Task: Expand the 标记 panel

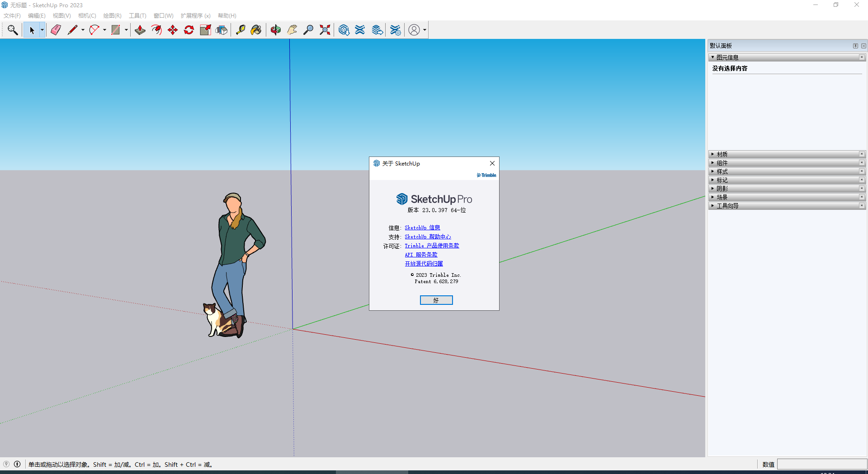Action: pos(787,180)
